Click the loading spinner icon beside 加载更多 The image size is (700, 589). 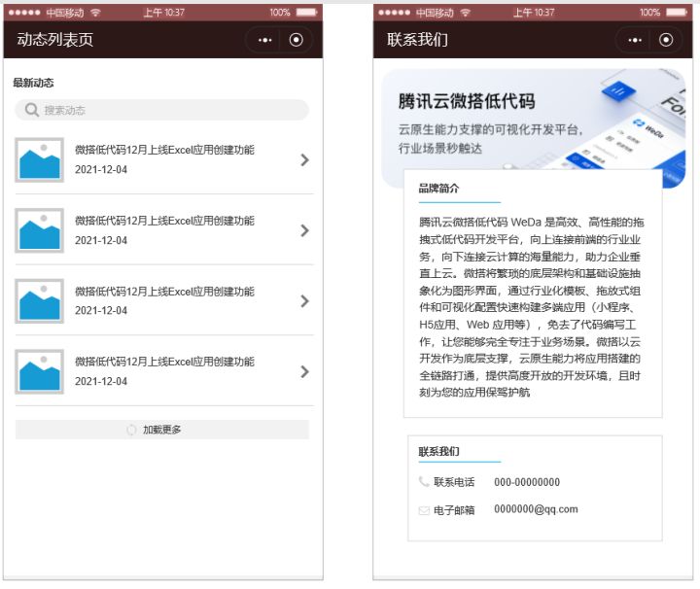point(131,430)
